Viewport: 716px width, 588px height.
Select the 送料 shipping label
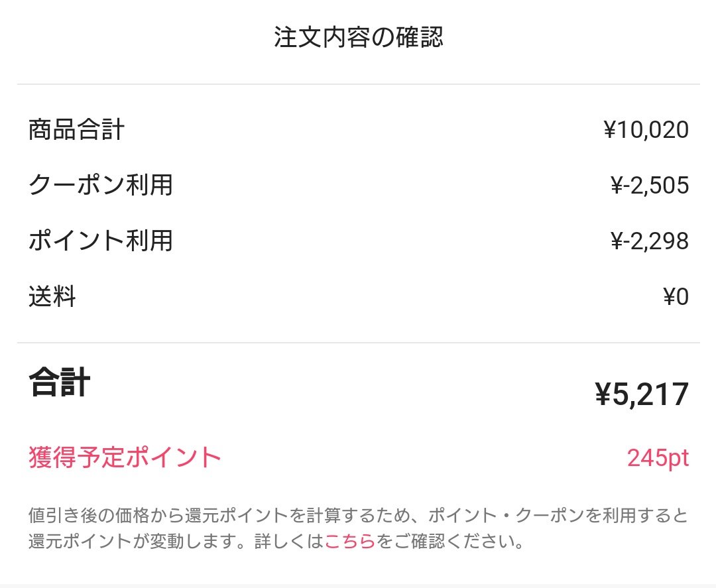[52, 296]
